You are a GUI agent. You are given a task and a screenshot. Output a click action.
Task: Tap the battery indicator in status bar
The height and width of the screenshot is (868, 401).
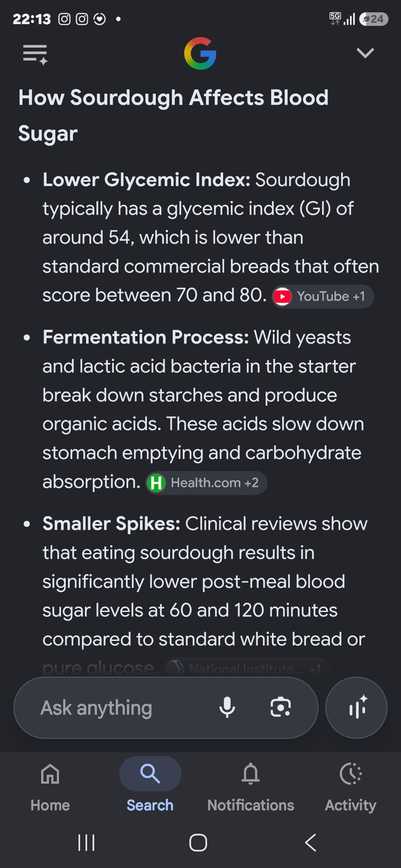coord(373,19)
